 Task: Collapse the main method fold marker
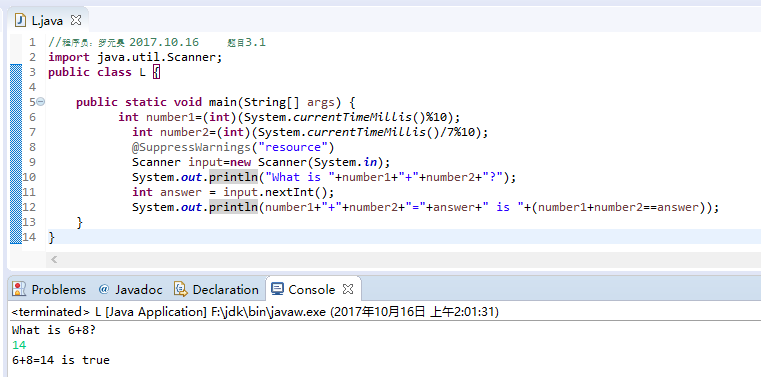point(41,102)
